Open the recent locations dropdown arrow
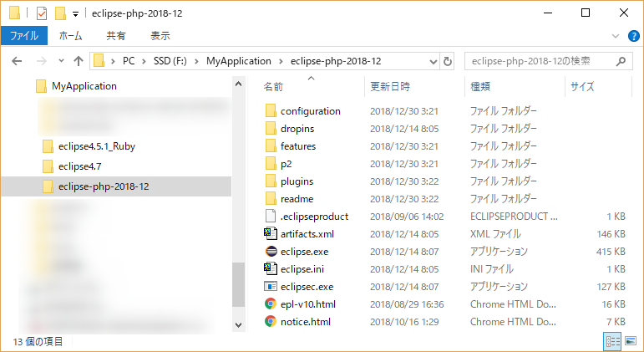644x352 pixels. pyautogui.click(x=61, y=61)
